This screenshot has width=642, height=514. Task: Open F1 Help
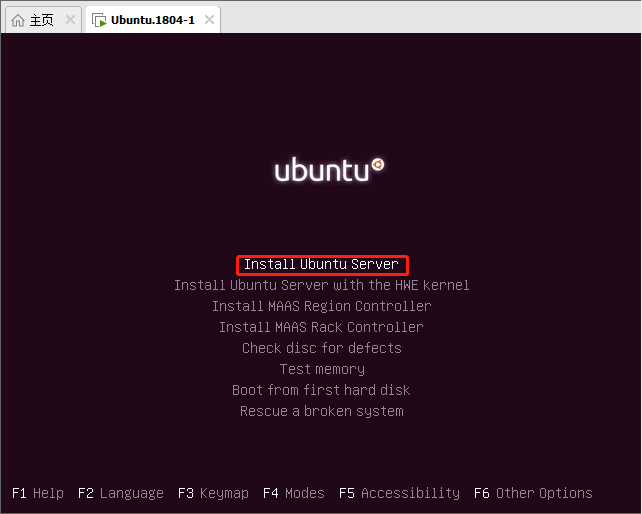[x=38, y=493]
